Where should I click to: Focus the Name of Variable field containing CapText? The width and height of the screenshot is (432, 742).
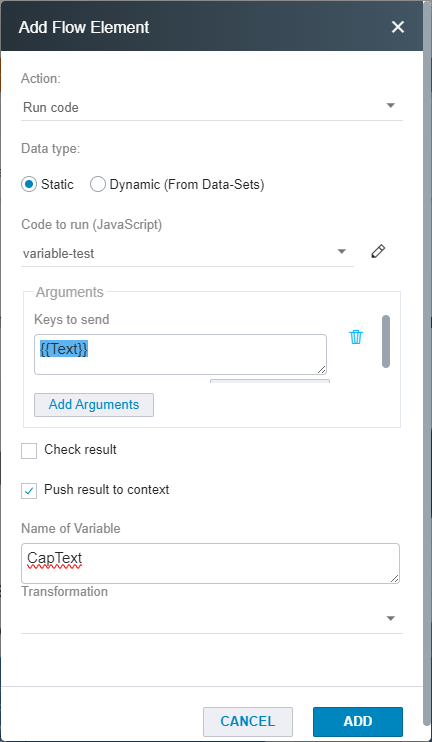[211, 563]
